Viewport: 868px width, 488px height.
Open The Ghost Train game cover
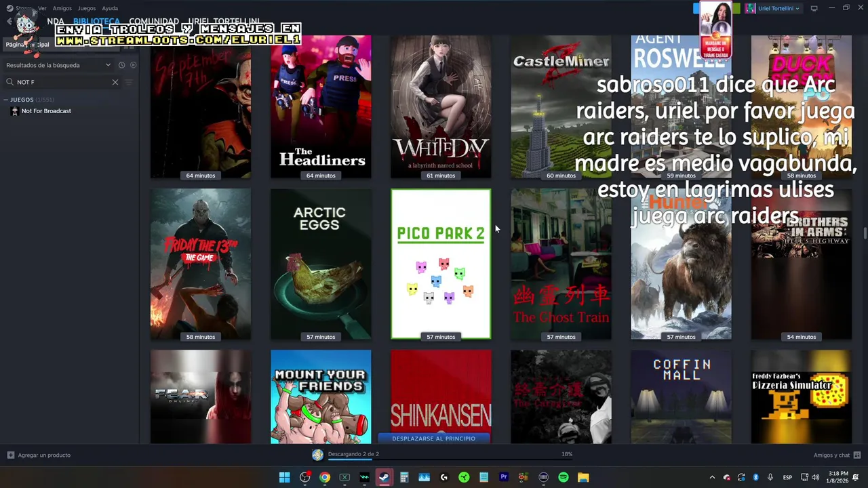[561, 264]
